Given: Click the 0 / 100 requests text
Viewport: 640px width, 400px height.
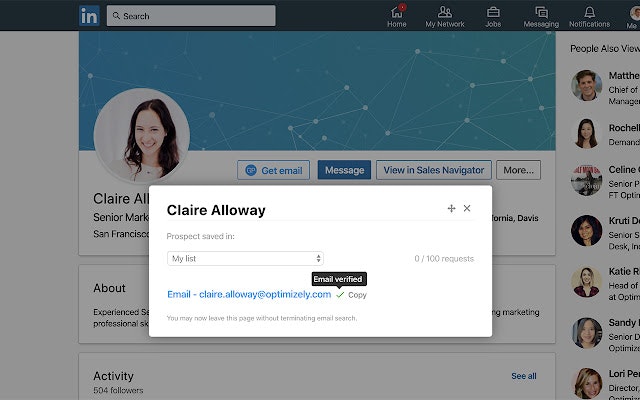Looking at the screenshot, I should [444, 259].
